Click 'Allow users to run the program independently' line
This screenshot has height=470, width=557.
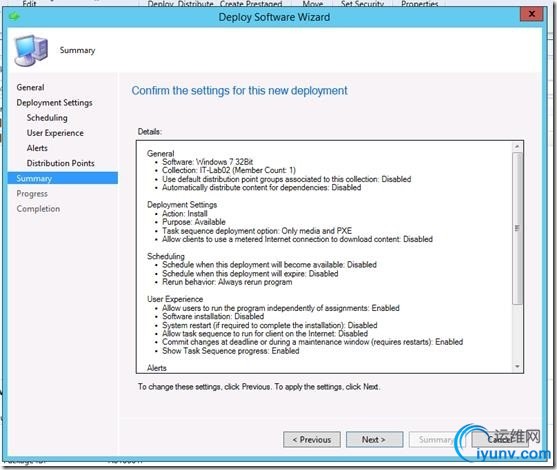[x=281, y=308]
